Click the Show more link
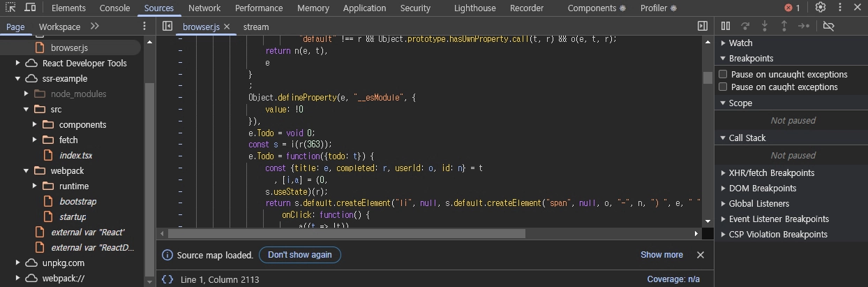The width and height of the screenshot is (868, 287). click(x=661, y=255)
